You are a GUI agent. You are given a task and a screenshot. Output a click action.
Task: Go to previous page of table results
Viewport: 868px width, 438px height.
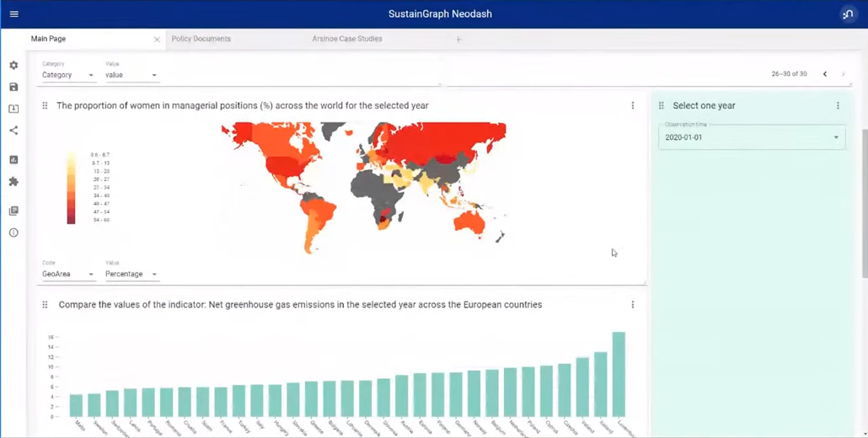(825, 74)
